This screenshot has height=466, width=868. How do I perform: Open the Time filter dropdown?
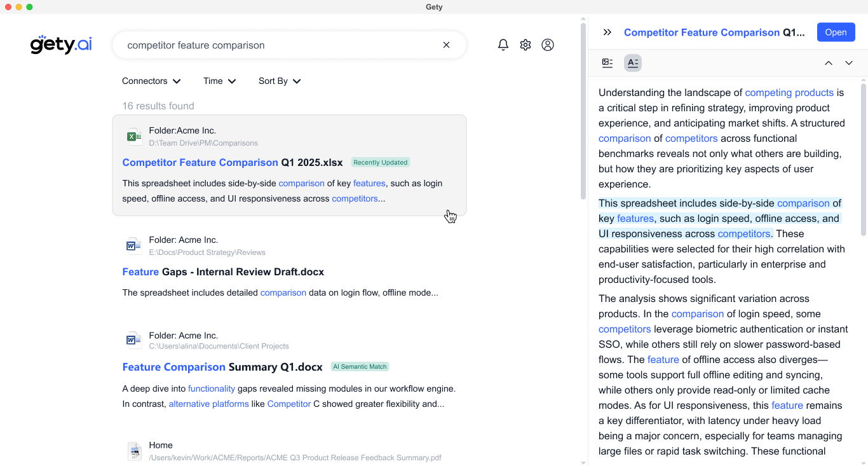tap(219, 81)
